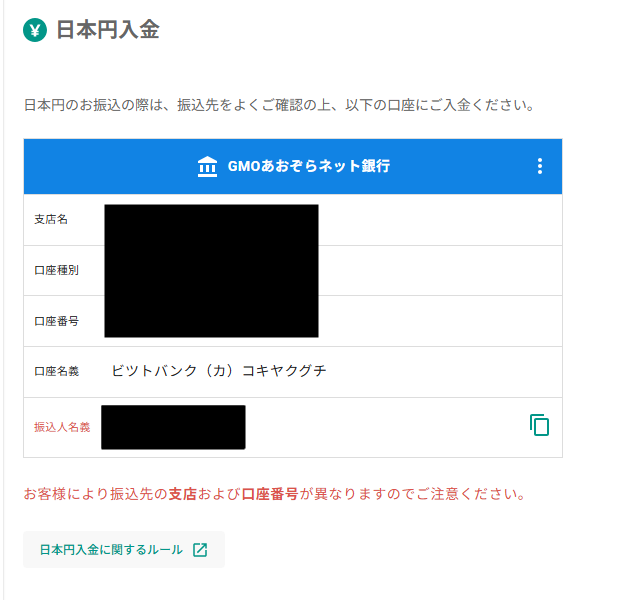Click the GMOあおぞらネット銀行 header bar

pos(293,166)
